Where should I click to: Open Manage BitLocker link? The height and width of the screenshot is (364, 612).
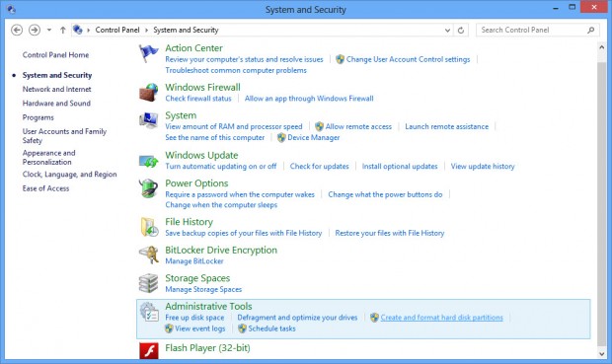click(x=194, y=261)
